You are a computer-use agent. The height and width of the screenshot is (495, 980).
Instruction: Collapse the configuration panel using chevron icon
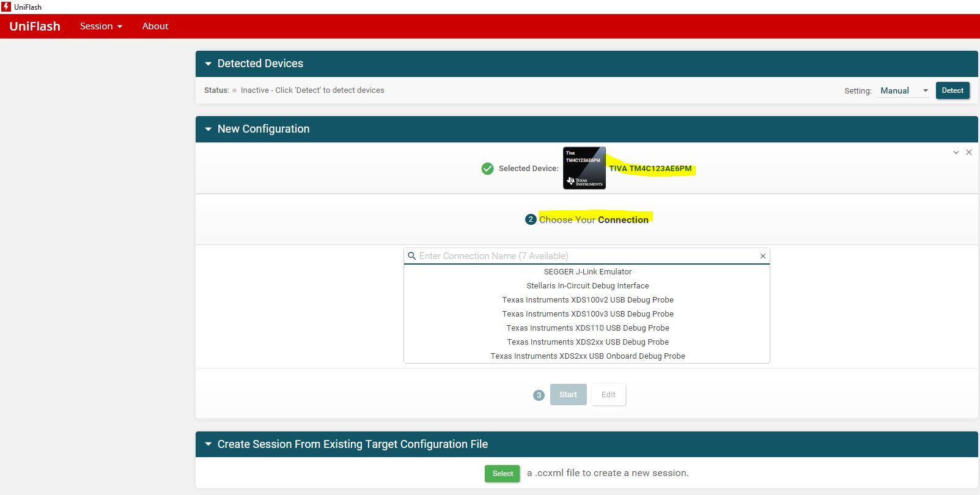click(x=956, y=152)
